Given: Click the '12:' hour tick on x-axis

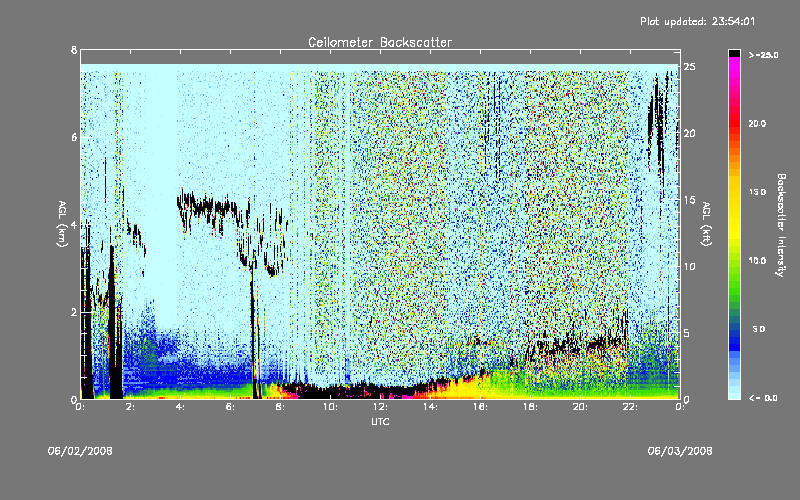Looking at the screenshot, I should [x=380, y=407].
